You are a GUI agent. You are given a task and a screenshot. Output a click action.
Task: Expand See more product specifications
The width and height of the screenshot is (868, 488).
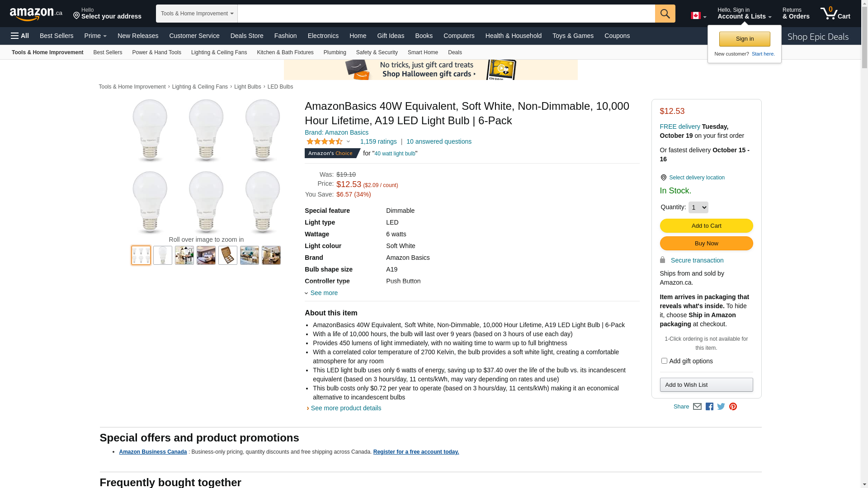point(324,293)
